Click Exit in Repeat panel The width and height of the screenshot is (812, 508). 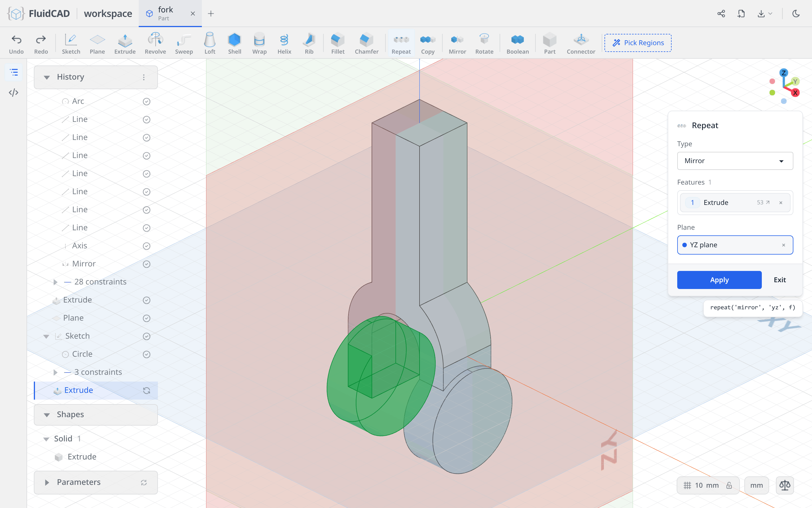click(780, 280)
